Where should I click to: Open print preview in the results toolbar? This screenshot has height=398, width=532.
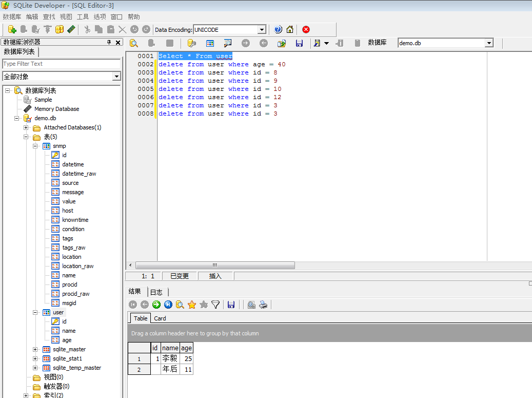point(251,305)
